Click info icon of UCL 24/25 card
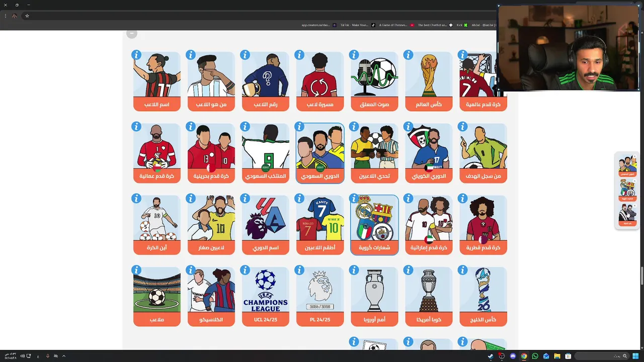The image size is (644, 362). [x=245, y=270]
